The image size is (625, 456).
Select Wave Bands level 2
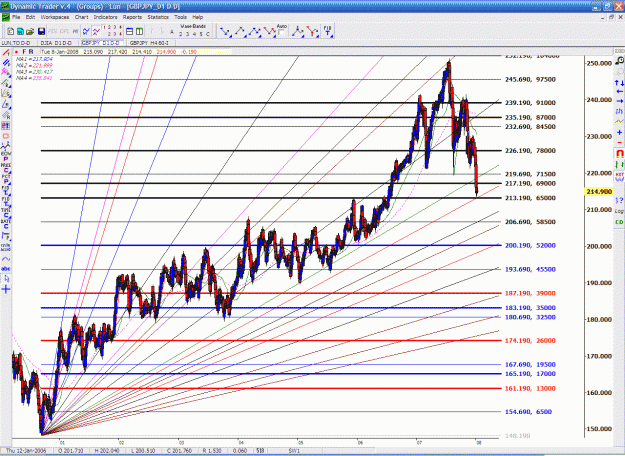[x=181, y=34]
